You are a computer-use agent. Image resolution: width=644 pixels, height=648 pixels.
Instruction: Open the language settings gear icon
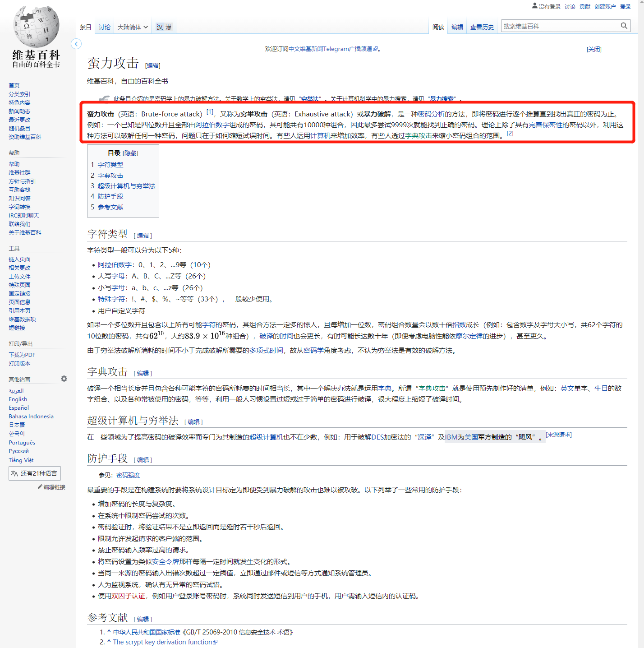click(x=64, y=379)
